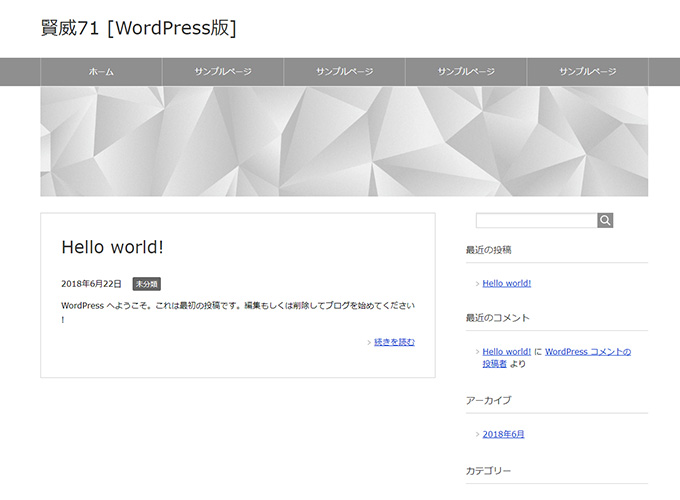Open Hello world! under 最近の投稿
This screenshot has width=680, height=500.
[507, 283]
